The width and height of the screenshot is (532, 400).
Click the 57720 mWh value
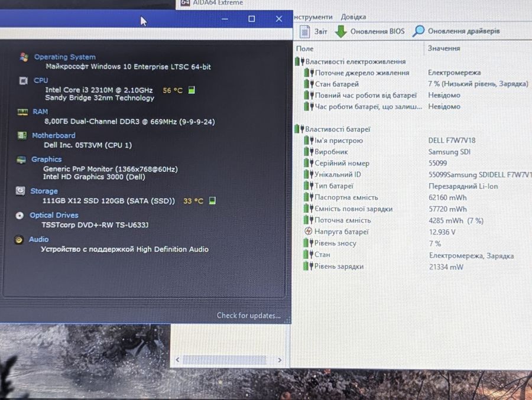tap(447, 209)
